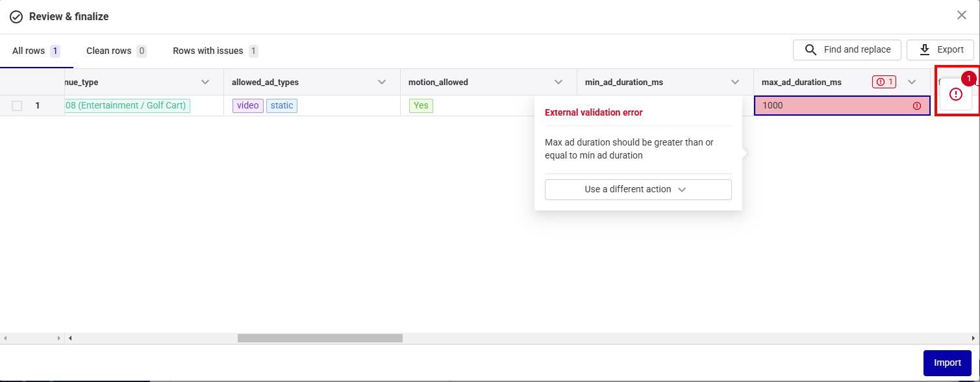Expand the min_ad_duration_ms column menu
Screen dimensions: 980x382
[x=735, y=82]
